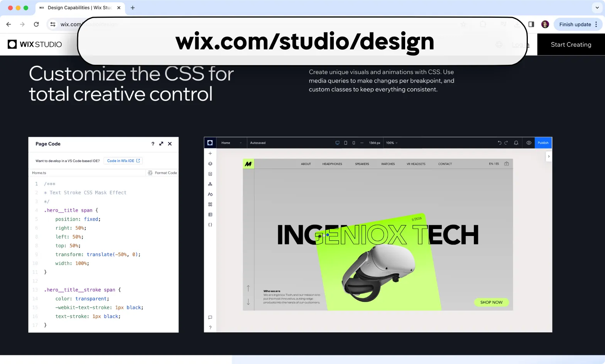
Task: Open the editor help question mark
Action: pyautogui.click(x=210, y=328)
